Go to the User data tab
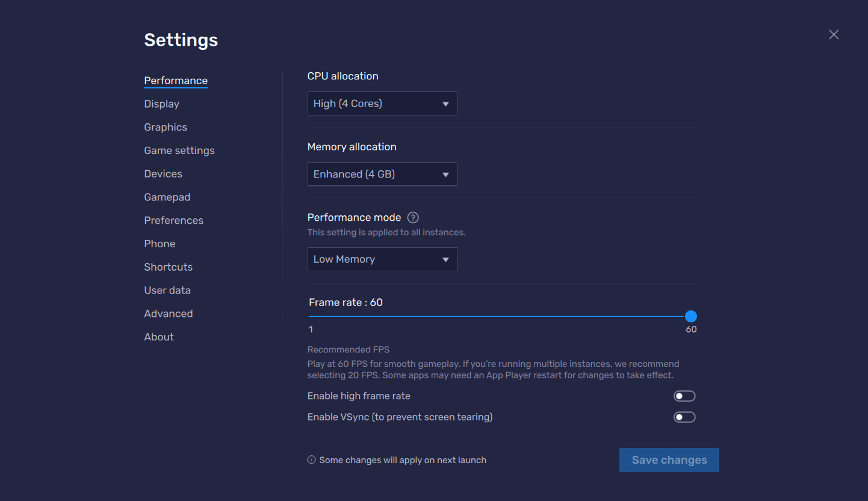 [x=167, y=290]
